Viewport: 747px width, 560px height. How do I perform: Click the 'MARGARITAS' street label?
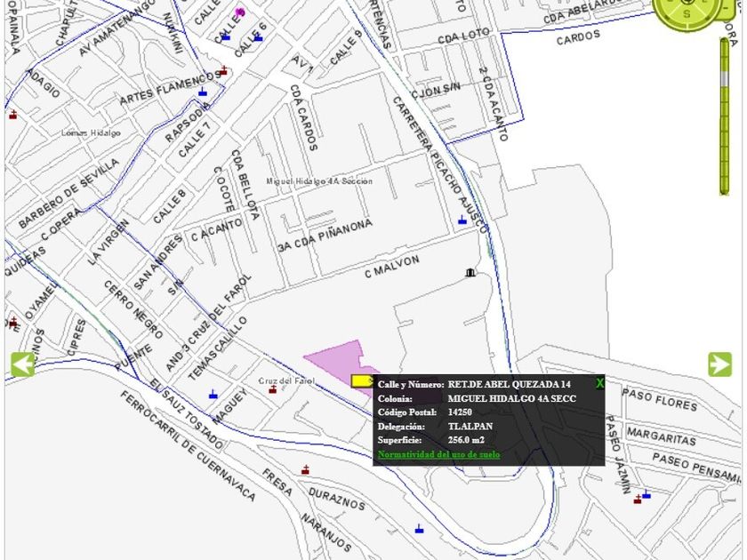661,436
